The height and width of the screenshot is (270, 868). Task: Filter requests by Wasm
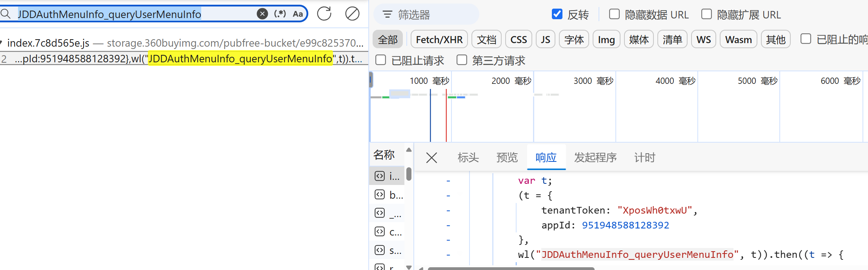click(x=739, y=40)
